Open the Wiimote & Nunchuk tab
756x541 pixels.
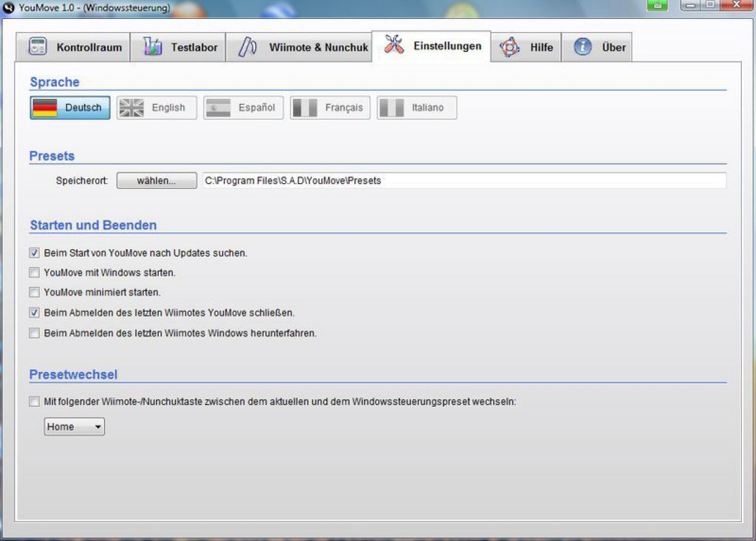pyautogui.click(x=299, y=47)
